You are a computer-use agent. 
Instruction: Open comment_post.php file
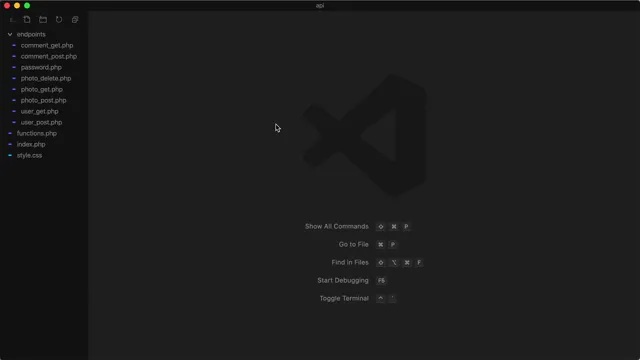pos(49,56)
